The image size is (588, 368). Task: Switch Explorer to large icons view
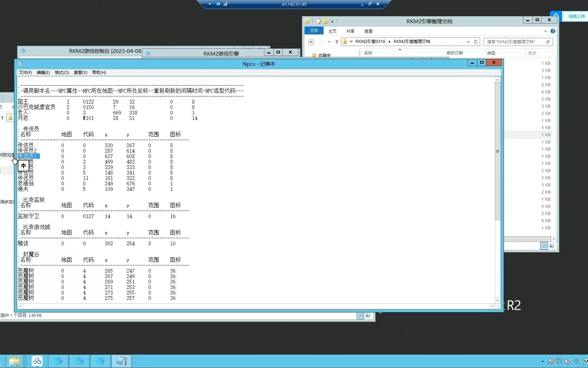(x=552, y=246)
